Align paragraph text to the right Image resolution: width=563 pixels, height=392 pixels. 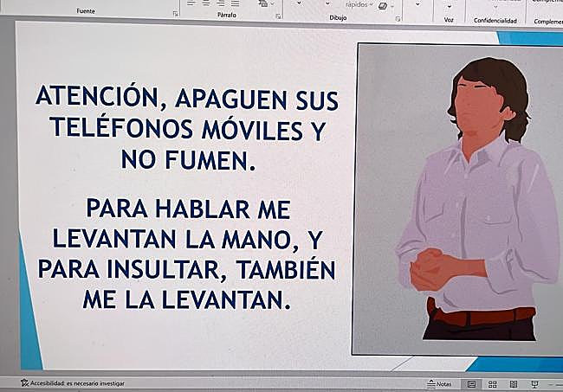[221, 3]
